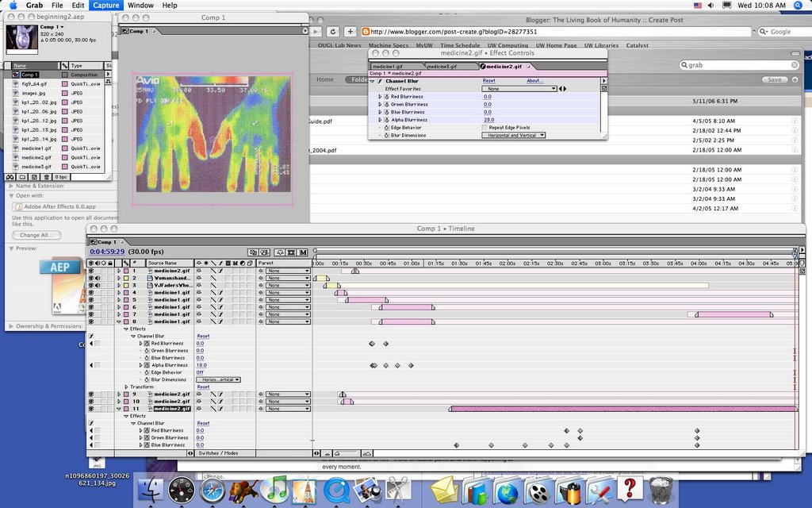
Task: Click the About link in Effect Controls
Action: 534,82
